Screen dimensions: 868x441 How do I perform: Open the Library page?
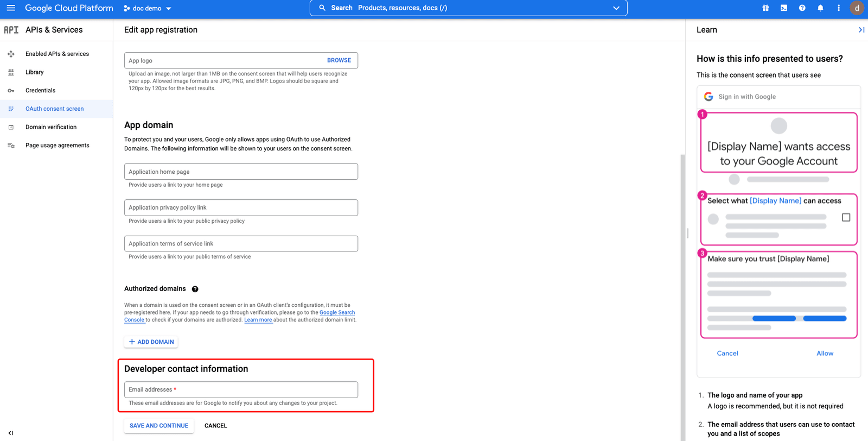point(34,72)
